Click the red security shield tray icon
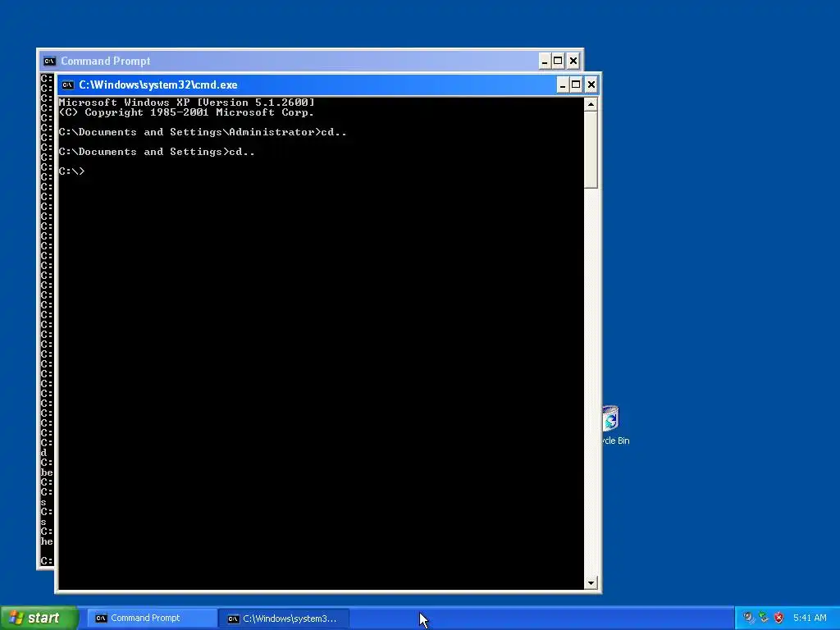This screenshot has height=630, width=840. tap(778, 618)
